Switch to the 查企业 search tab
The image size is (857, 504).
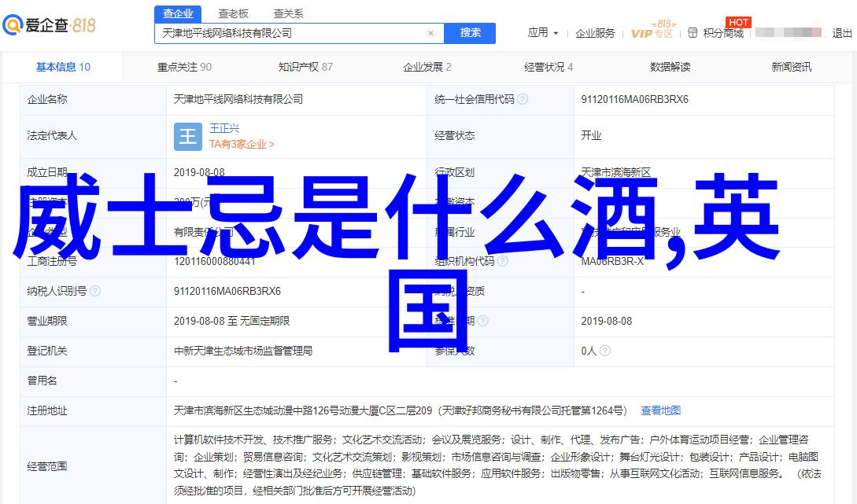tap(178, 13)
